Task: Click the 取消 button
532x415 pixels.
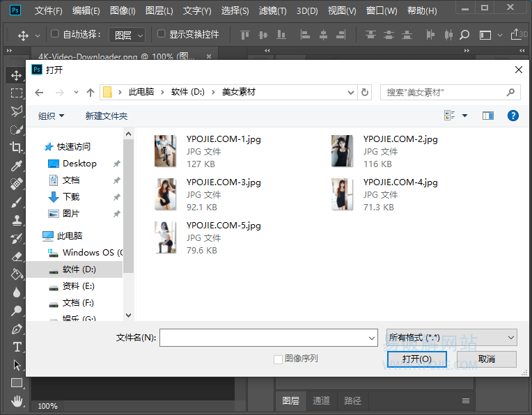Action: [487, 359]
